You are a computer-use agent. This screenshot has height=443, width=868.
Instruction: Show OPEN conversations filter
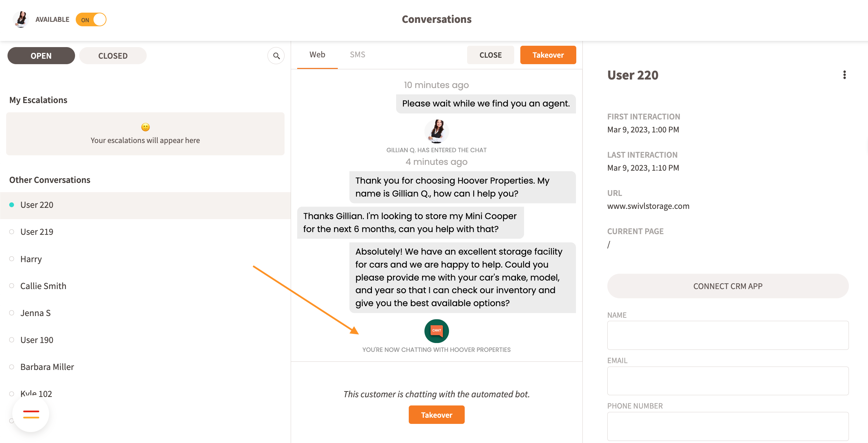[41, 56]
